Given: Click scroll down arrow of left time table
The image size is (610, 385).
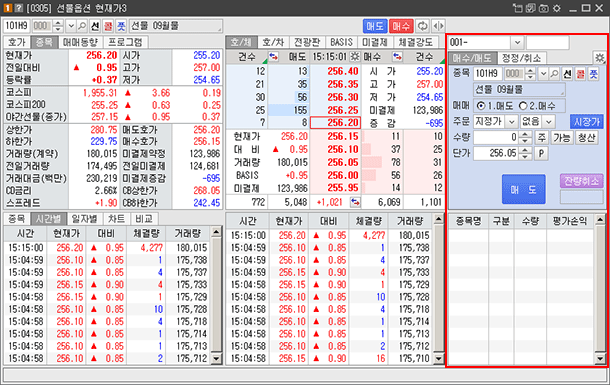Looking at the screenshot, I should coord(216,358).
